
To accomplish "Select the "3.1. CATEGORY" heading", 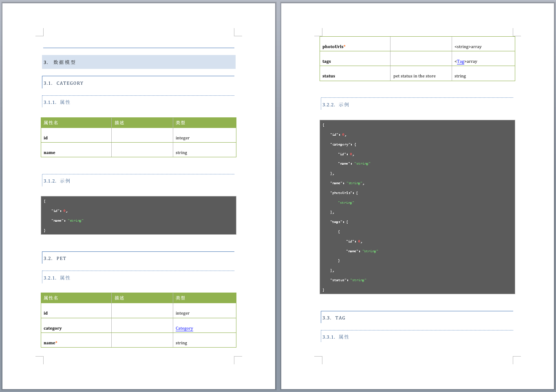I will click(x=64, y=83).
